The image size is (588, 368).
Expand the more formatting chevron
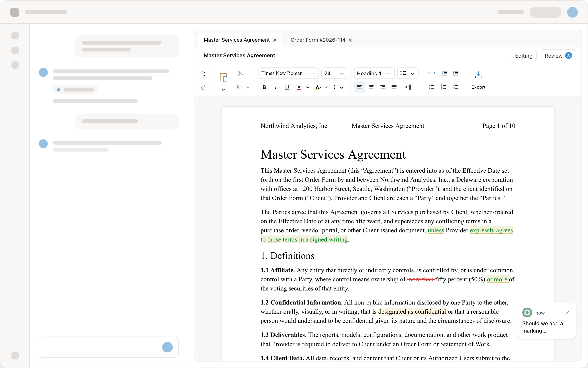pyautogui.click(x=342, y=87)
